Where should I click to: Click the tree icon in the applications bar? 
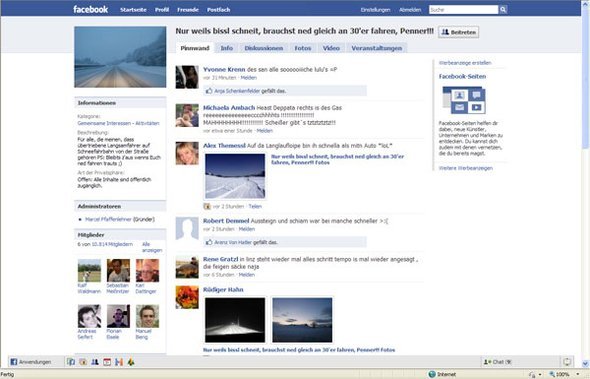click(x=131, y=362)
